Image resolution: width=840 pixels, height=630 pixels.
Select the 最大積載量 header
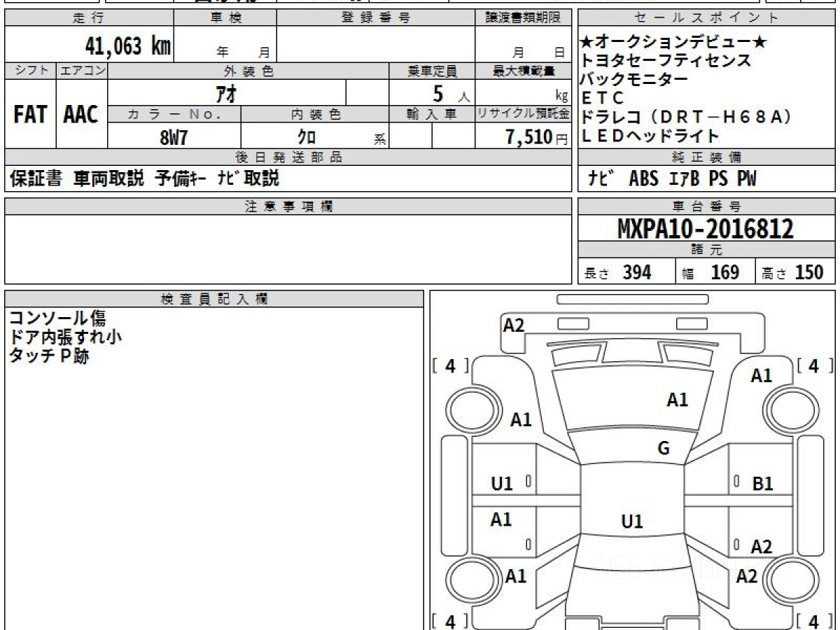pyautogui.click(x=523, y=71)
